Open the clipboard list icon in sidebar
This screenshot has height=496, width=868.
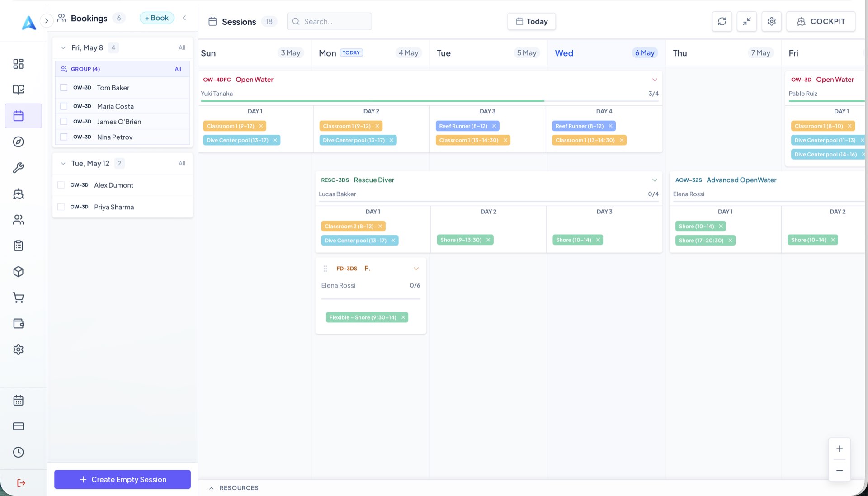(x=18, y=246)
